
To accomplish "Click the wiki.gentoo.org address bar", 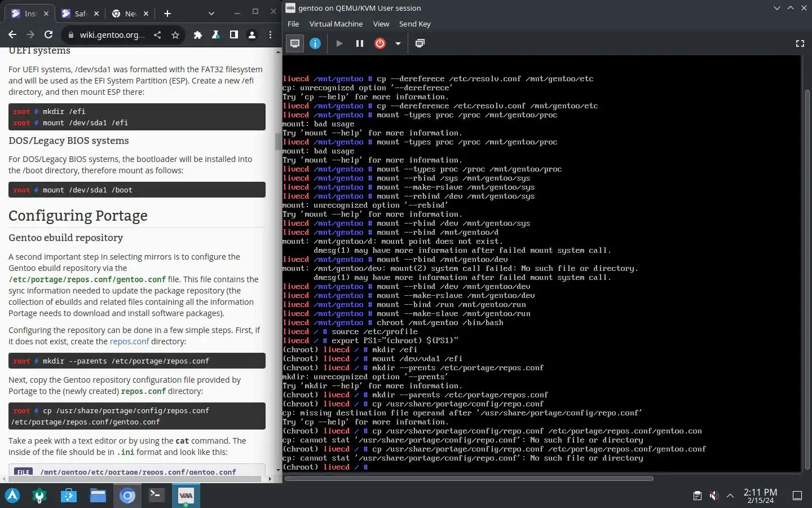I will pos(113,35).
